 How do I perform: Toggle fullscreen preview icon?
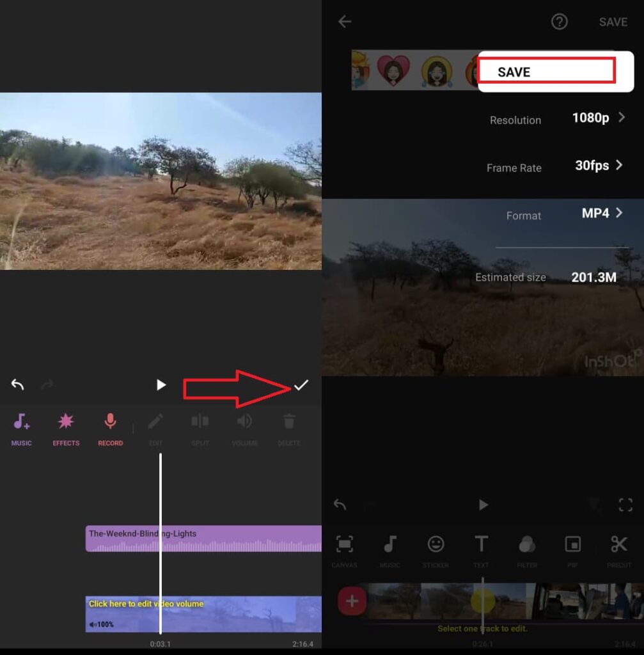click(625, 505)
